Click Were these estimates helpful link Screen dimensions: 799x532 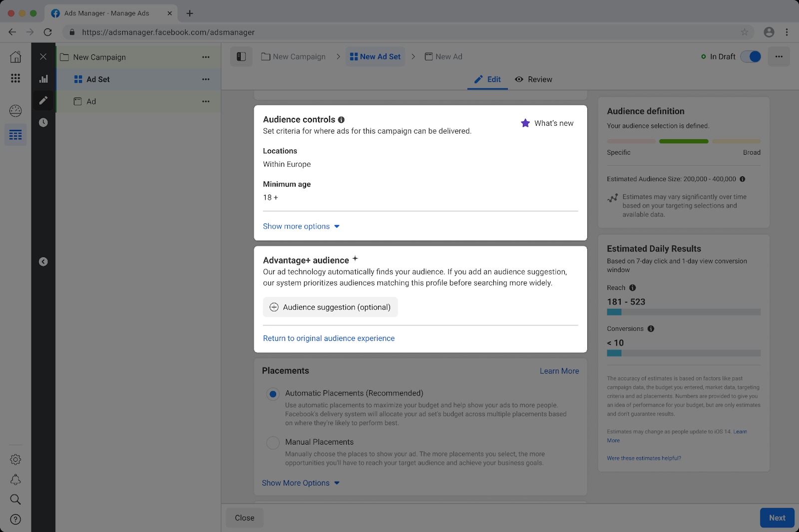(644, 458)
